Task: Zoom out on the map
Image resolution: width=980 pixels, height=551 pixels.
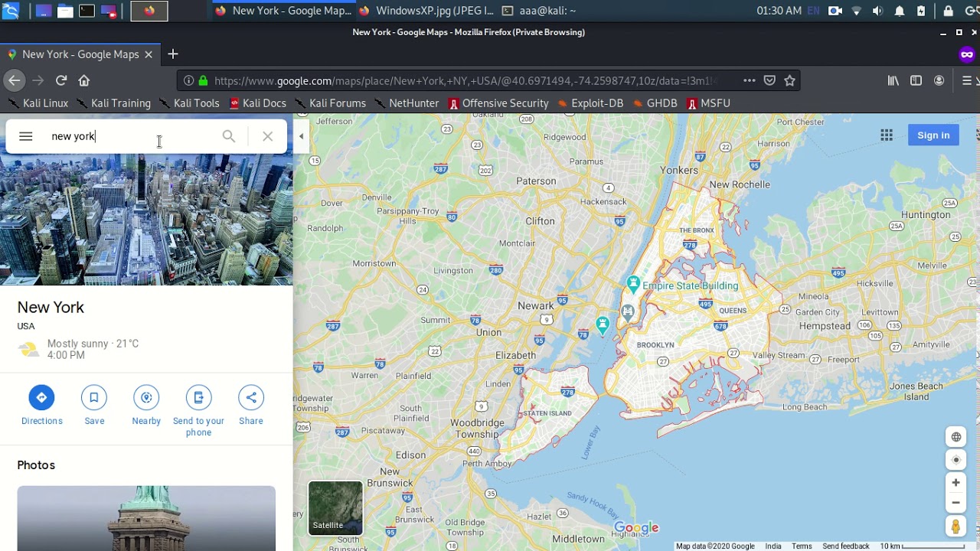Action: pyautogui.click(x=955, y=503)
